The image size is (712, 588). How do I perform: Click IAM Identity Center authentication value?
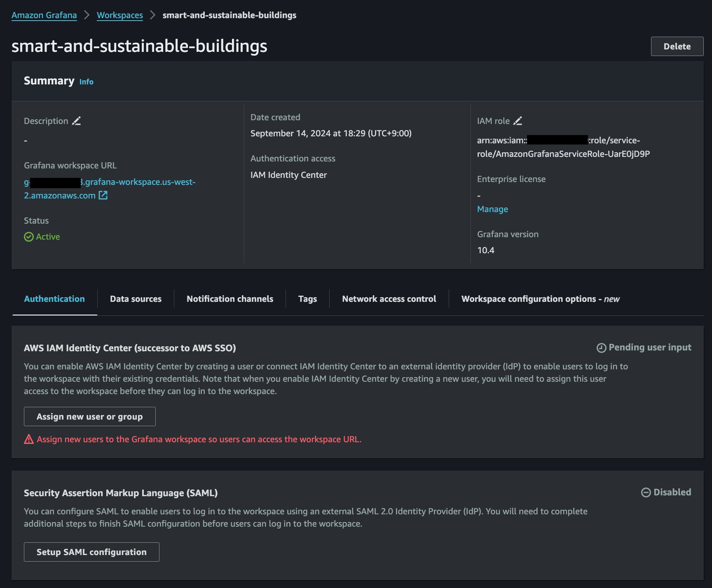point(288,175)
